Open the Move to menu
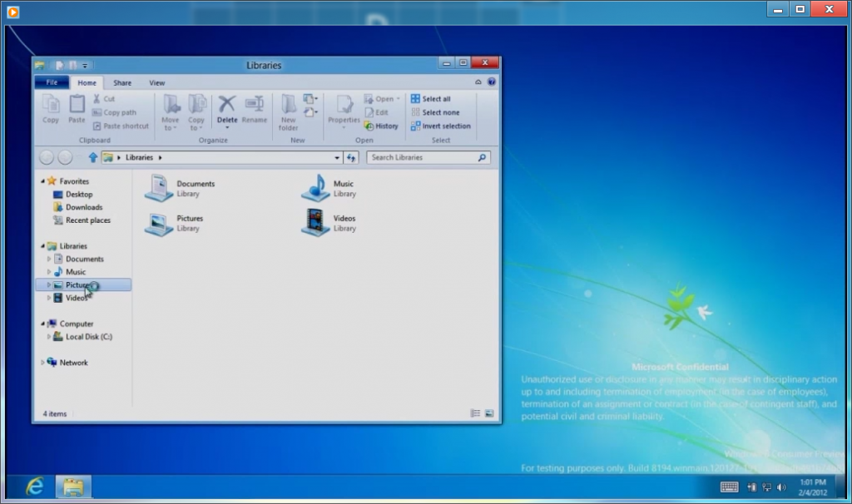852x504 pixels. click(170, 112)
